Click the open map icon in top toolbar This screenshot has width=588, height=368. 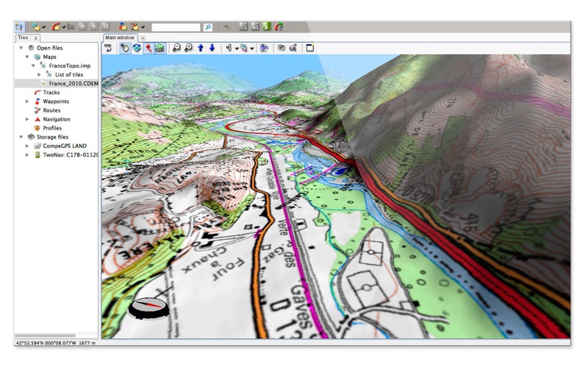[35, 26]
